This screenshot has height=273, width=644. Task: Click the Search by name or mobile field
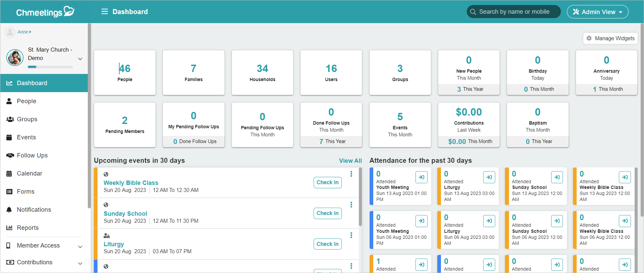[514, 12]
